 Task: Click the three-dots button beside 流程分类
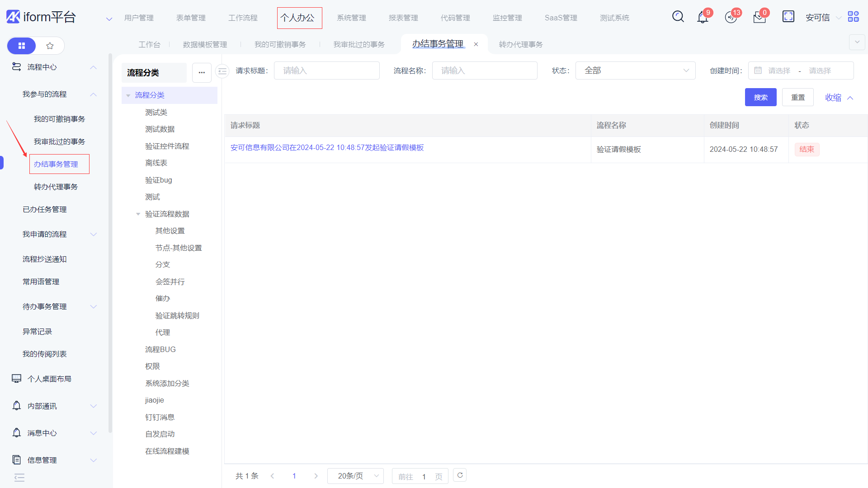pos(202,73)
